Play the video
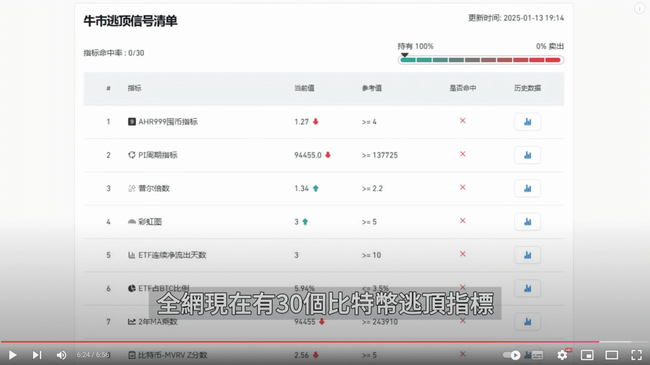The width and height of the screenshot is (650, 365). point(12,355)
